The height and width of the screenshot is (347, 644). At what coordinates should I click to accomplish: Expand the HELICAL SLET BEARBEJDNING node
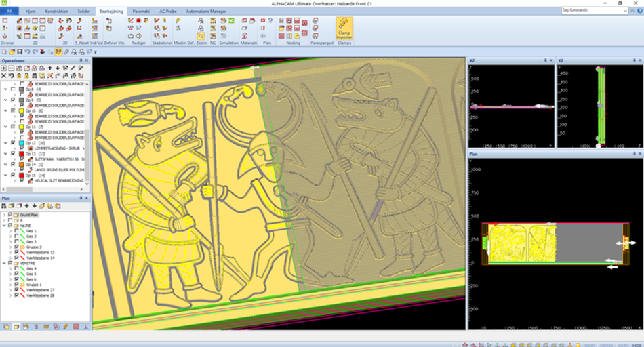click(x=14, y=181)
